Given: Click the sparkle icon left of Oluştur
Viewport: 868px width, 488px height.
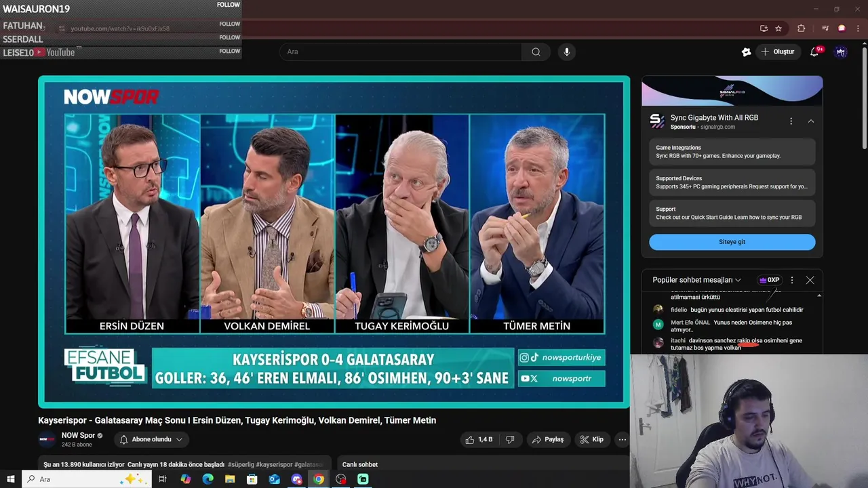Looking at the screenshot, I should [747, 52].
